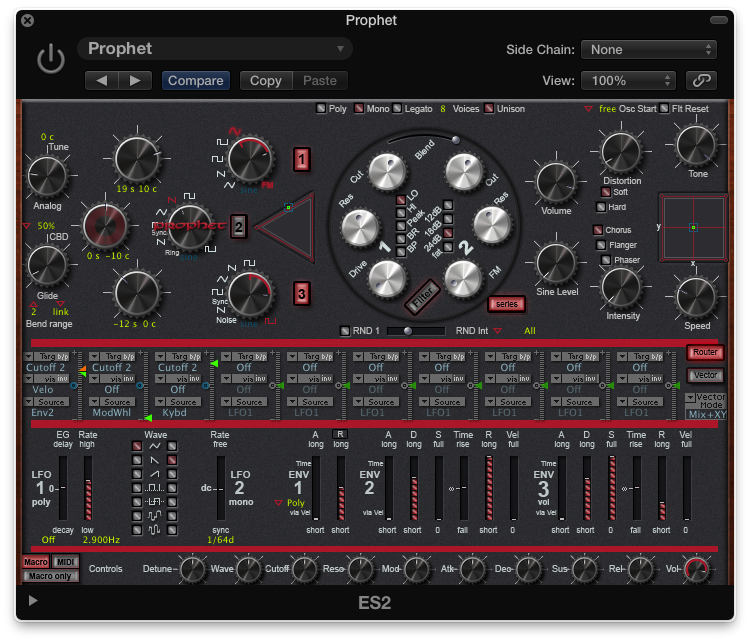Image resolution: width=750 pixels, height=642 pixels.
Task: Open the Side Chain dropdown
Action: pos(649,50)
